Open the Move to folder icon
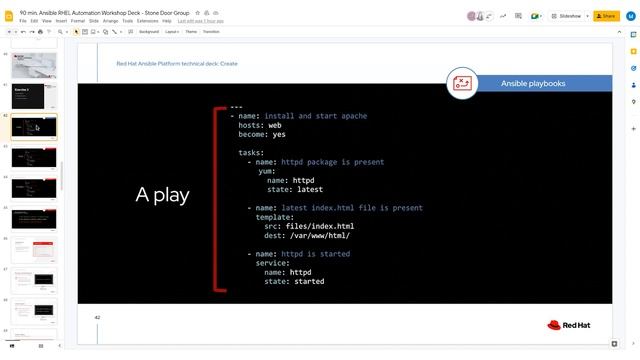The image size is (640, 360). coord(207,13)
